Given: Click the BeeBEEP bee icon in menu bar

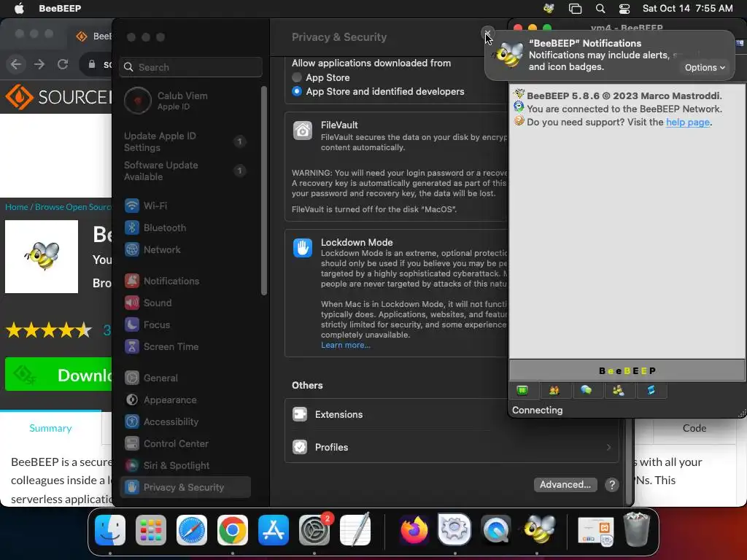Looking at the screenshot, I should coord(549,8).
